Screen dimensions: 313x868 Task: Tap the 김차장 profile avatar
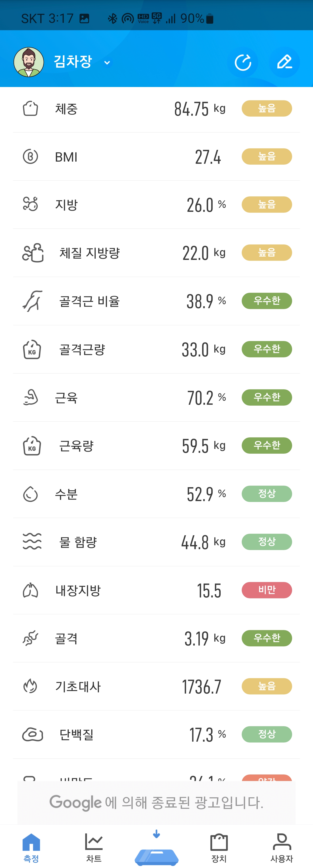(29, 62)
